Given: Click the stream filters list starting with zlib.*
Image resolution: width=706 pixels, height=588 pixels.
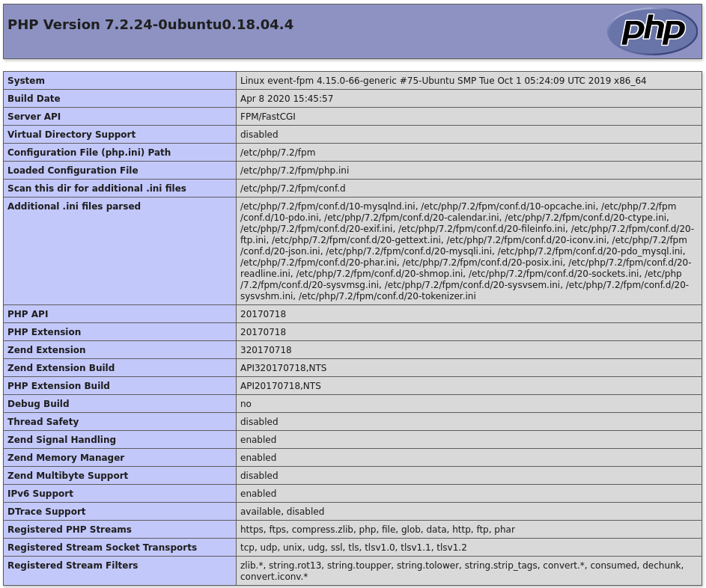Looking at the screenshot, I should point(462,571).
